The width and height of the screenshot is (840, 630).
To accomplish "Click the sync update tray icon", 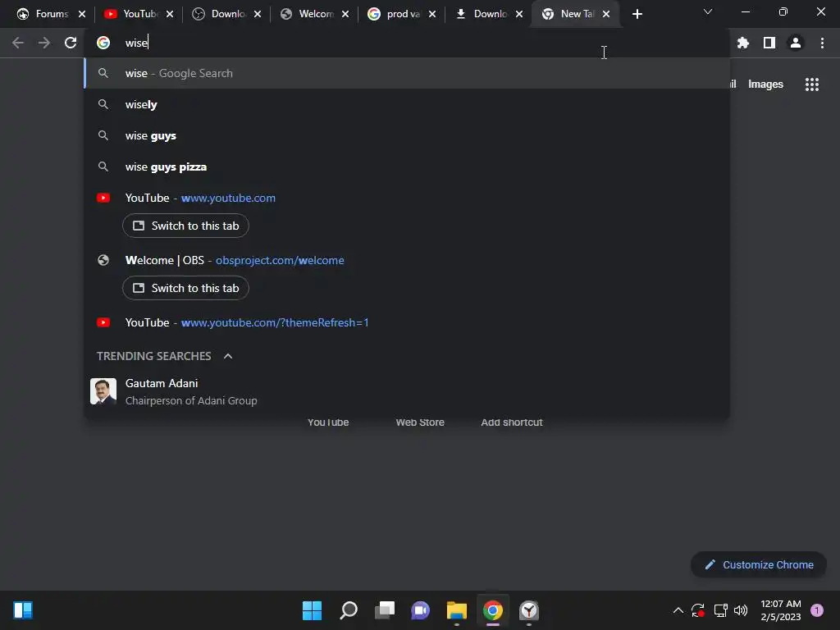I will coord(698,610).
